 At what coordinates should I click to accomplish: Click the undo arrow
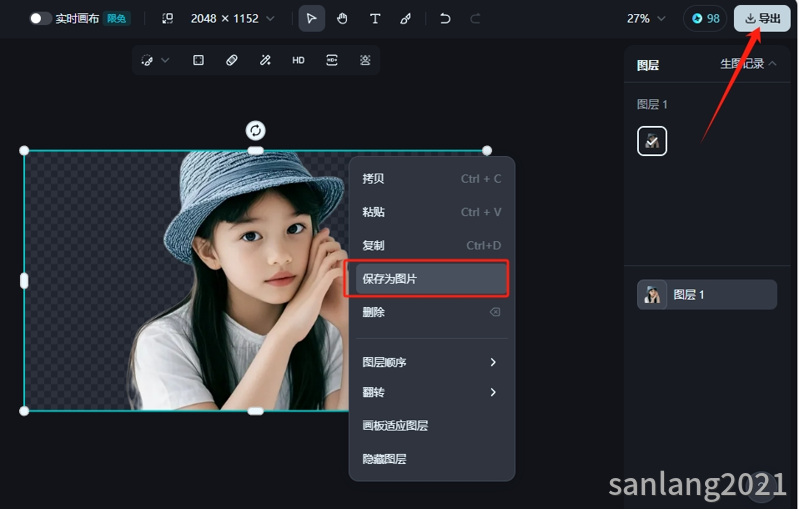[x=445, y=19]
